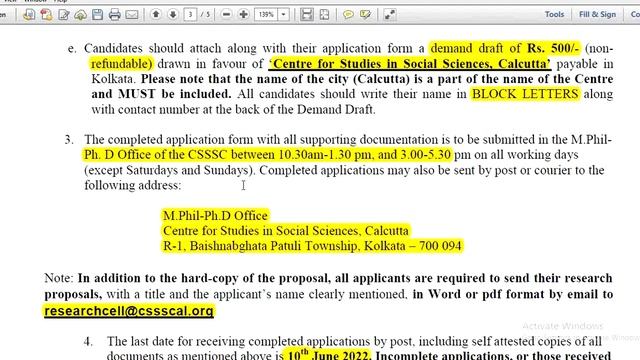Open the Fill & Sign pane
The width and height of the screenshot is (640, 360).
tap(597, 14)
